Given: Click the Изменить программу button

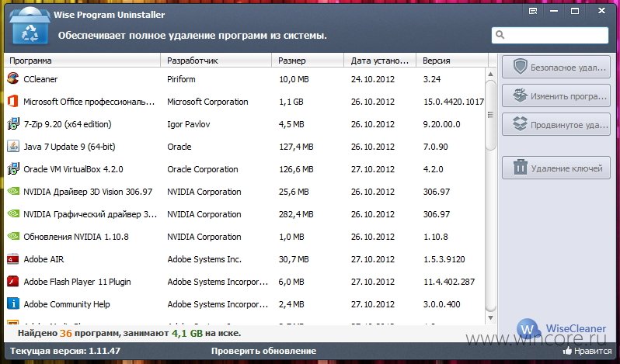Looking at the screenshot, I should [556, 96].
